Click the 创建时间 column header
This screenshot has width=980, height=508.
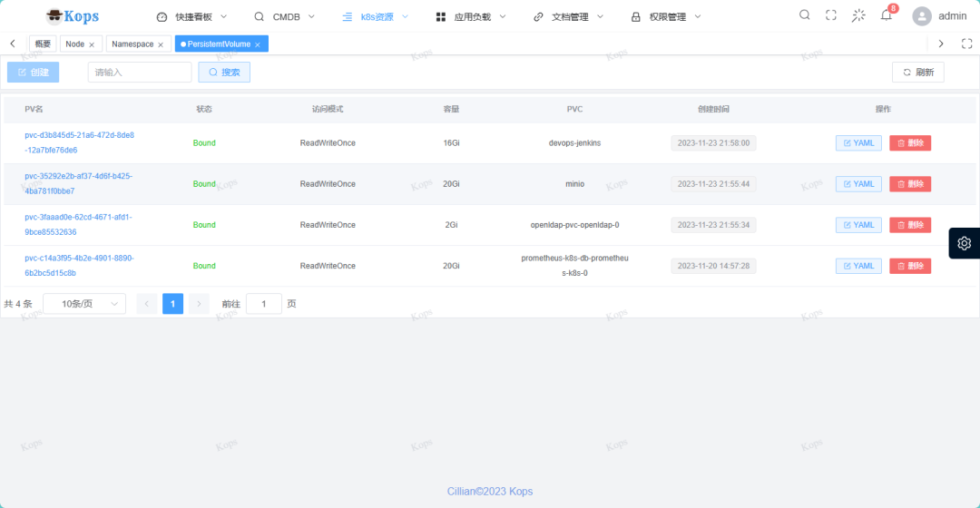pyautogui.click(x=713, y=109)
